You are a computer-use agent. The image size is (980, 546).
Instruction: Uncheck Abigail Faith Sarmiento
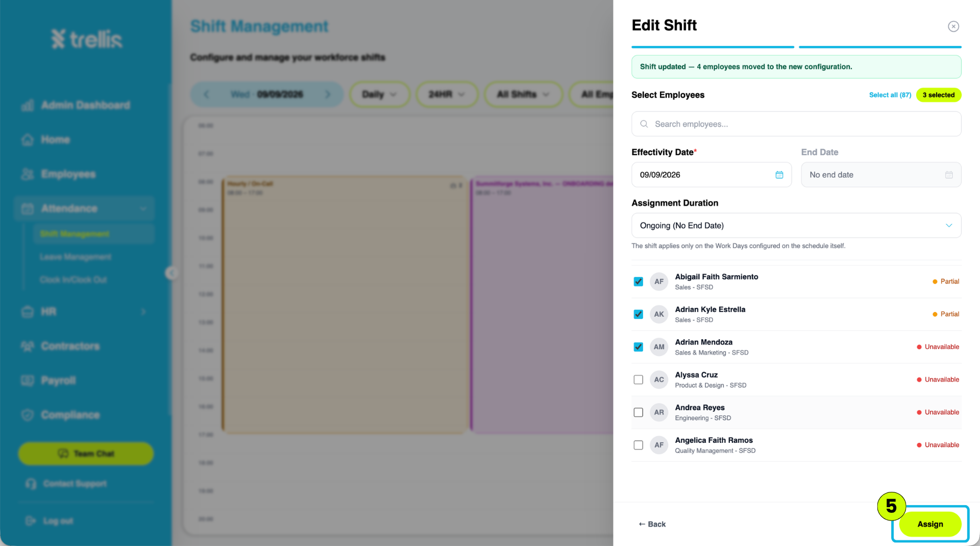click(x=638, y=281)
